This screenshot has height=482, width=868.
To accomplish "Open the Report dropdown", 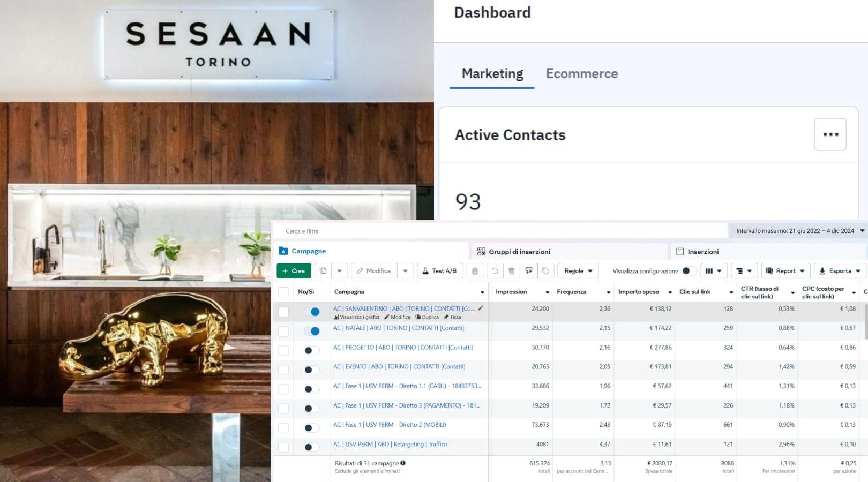I will tap(785, 271).
